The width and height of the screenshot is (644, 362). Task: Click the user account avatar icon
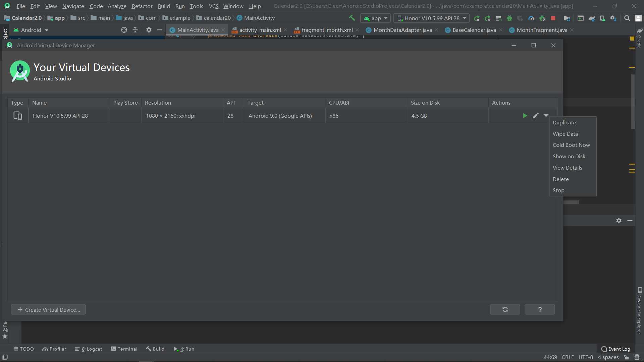pos(638,18)
